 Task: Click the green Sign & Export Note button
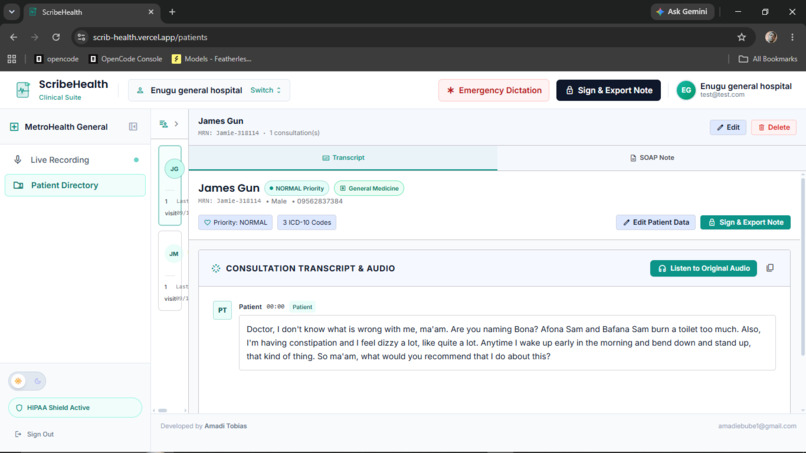(x=745, y=223)
